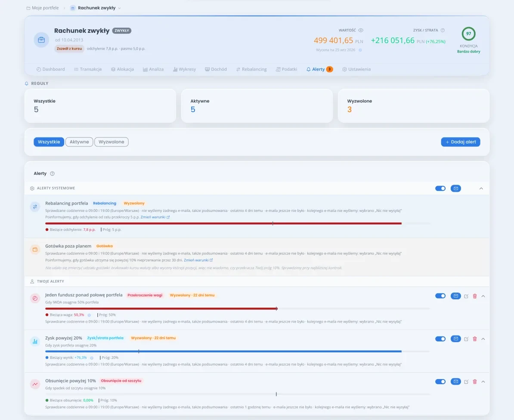Switch off the Zysk powyżej 20% alert

coord(440,339)
